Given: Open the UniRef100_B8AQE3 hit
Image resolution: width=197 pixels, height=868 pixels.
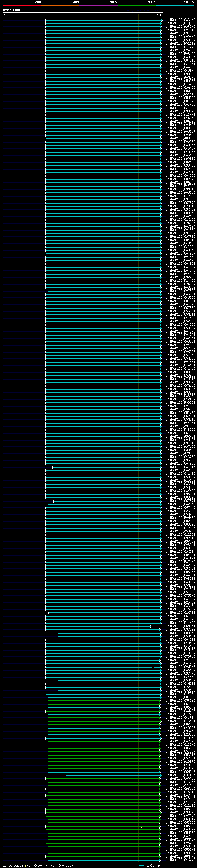Looking at the screenshot, I should click(180, 372).
